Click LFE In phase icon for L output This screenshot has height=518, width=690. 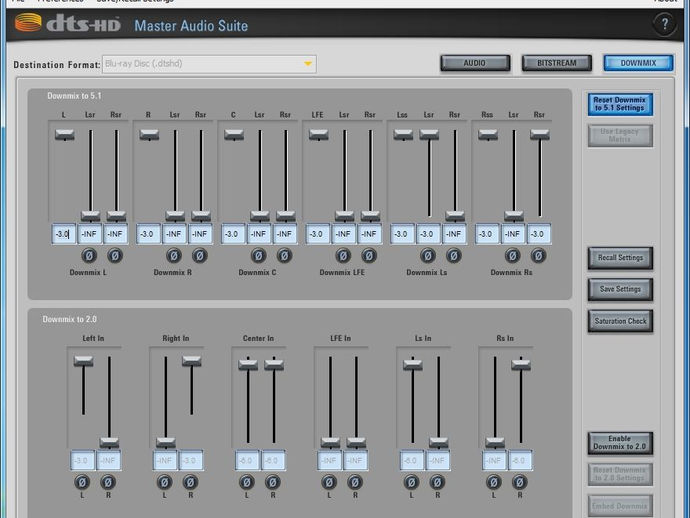click(x=329, y=482)
